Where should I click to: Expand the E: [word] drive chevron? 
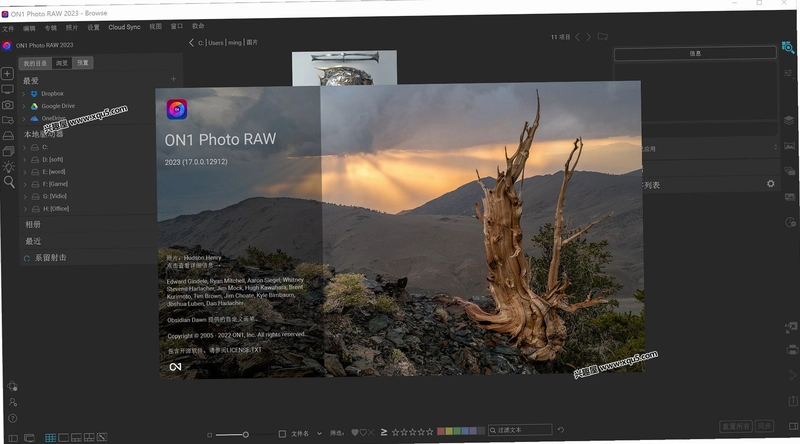tap(24, 172)
